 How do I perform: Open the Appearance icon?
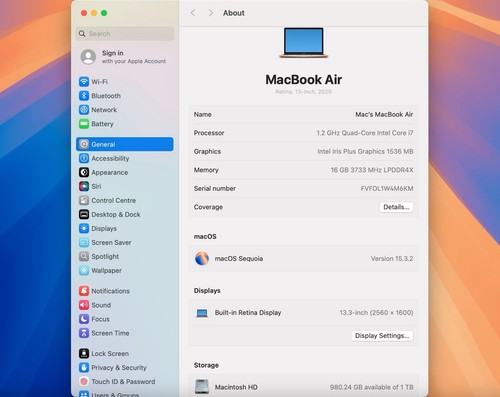click(x=84, y=172)
